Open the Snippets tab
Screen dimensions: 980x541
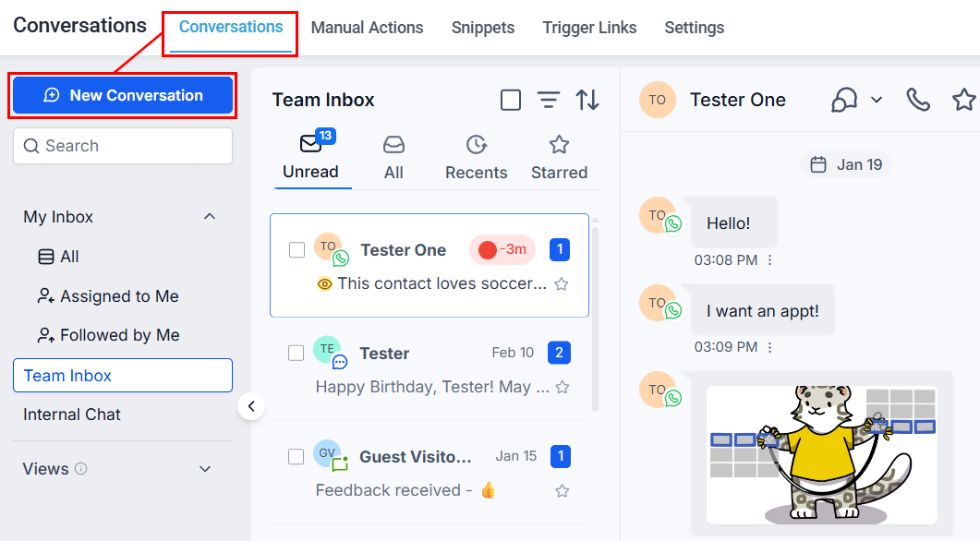tap(482, 28)
